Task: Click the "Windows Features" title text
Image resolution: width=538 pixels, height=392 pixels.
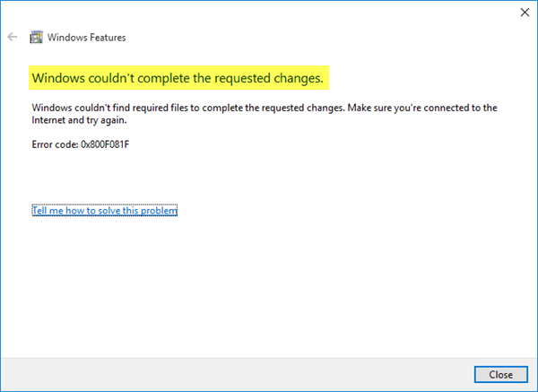Action: click(x=88, y=38)
